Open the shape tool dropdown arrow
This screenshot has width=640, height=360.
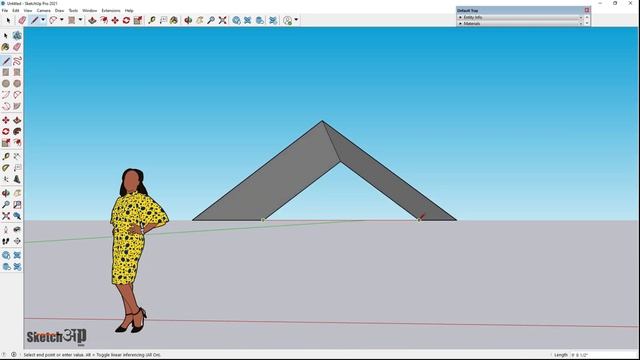coord(80,20)
